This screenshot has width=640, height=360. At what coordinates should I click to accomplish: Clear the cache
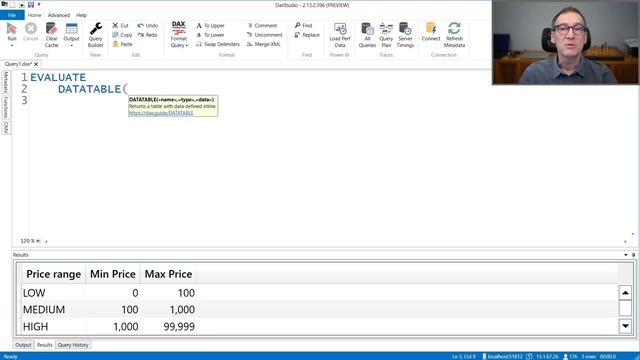pos(51,35)
